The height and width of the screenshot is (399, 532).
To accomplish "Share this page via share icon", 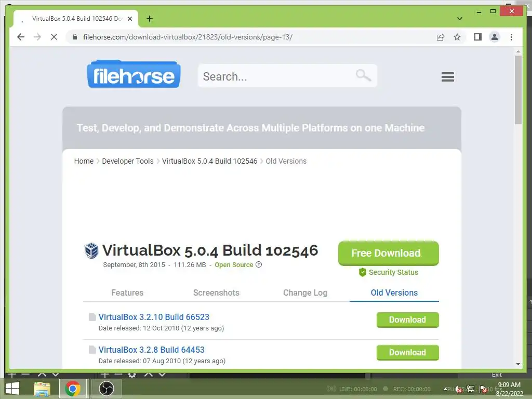I will tap(441, 37).
